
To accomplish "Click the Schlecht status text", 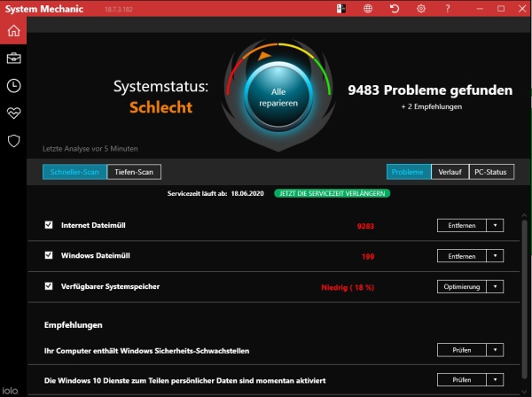I will point(160,107).
